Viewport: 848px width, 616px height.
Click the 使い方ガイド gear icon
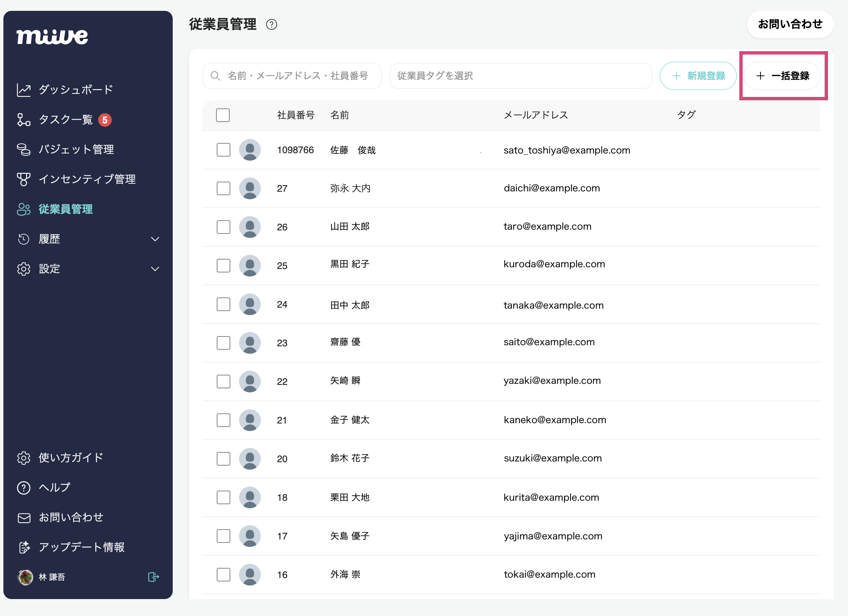point(24,458)
